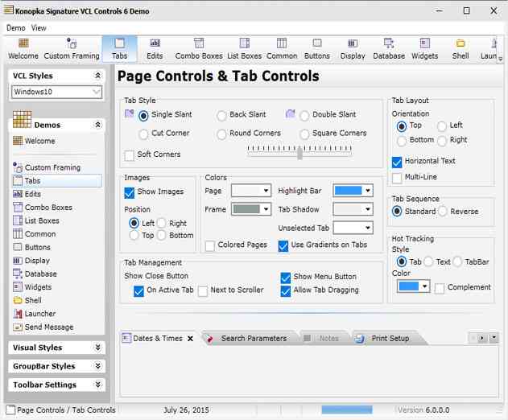Select Welcome in the Demos sidebar
This screenshot has height=420, width=508.
pyautogui.click(x=34, y=141)
